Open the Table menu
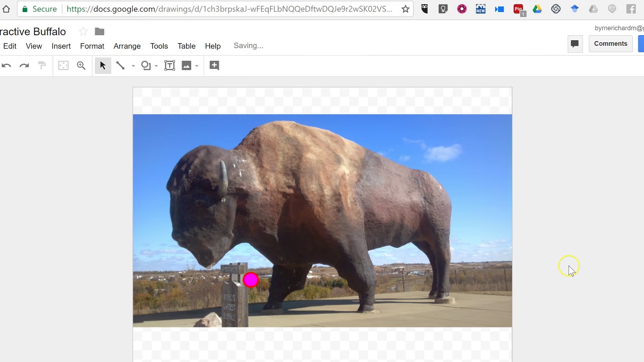This screenshot has height=362, width=644. 186,46
